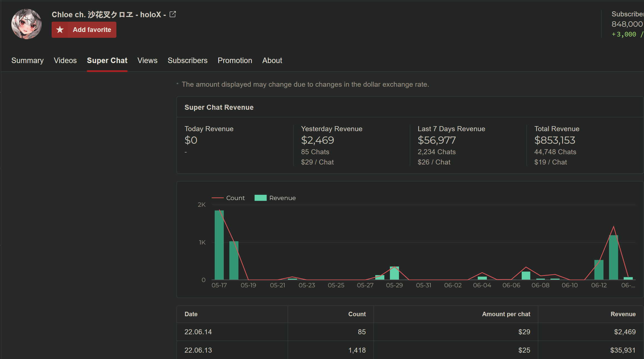Screen dimensions: 644x359
Task: Select the Super Chat tab
Action: [x=107, y=60]
